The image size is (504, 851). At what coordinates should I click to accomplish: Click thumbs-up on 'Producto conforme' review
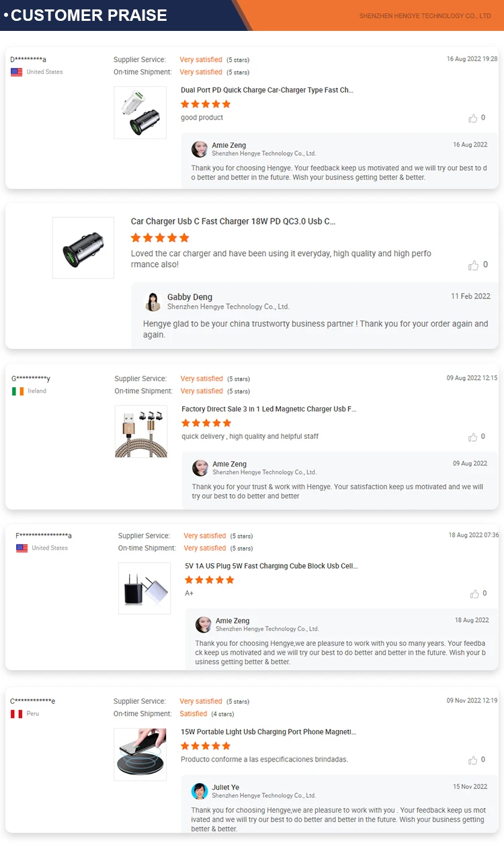coord(473,760)
